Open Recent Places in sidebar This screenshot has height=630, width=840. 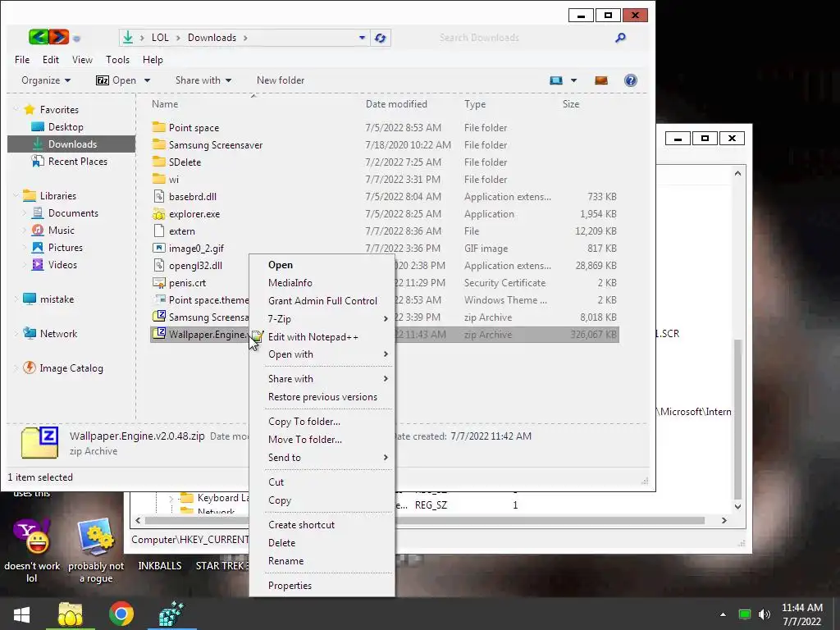pyautogui.click(x=78, y=162)
